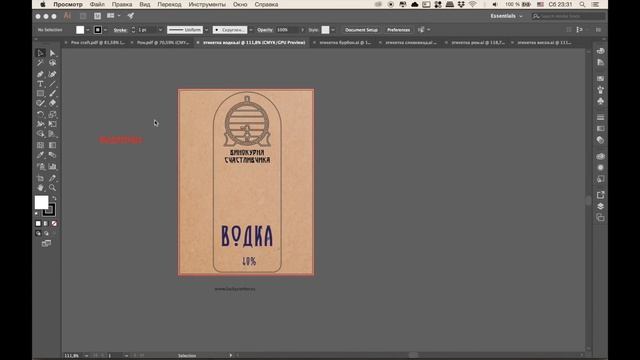Select the Free Transform tool
Image resolution: width=640 pixels, height=360 pixels.
pos(52,124)
